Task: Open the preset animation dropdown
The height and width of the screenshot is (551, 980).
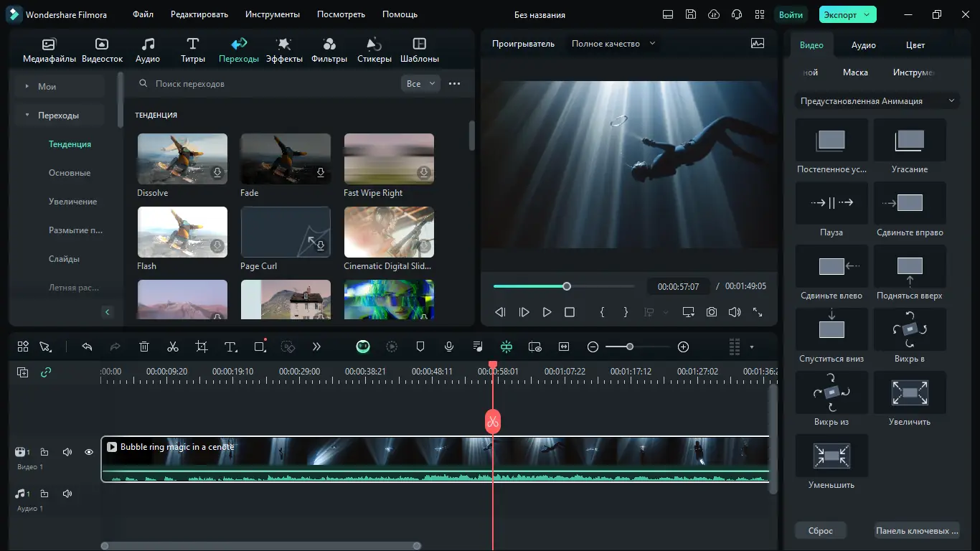Action: coord(877,101)
